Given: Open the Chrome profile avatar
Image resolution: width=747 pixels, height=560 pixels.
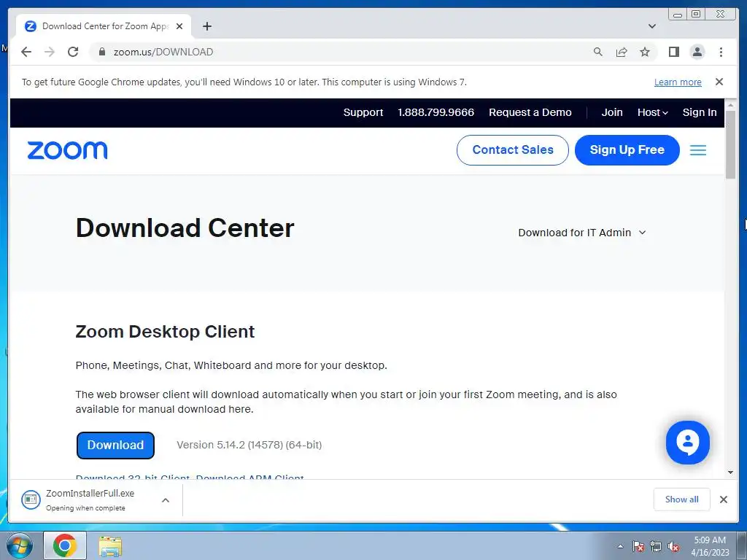Looking at the screenshot, I should pyautogui.click(x=697, y=52).
